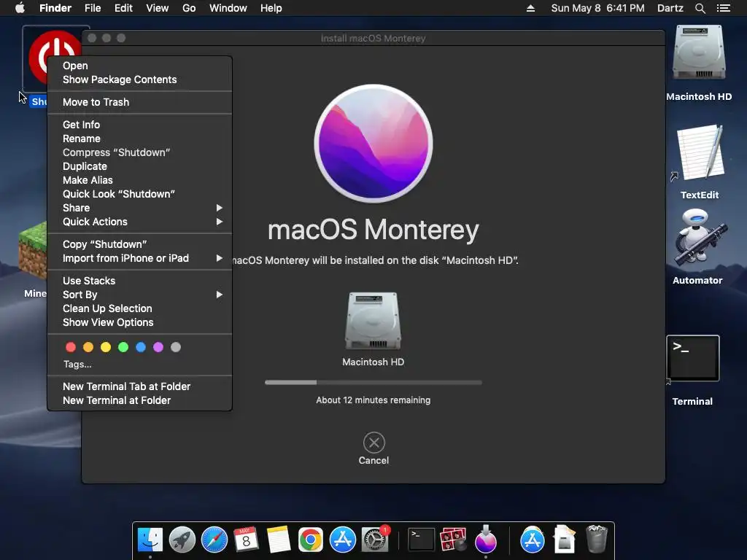Choose Get Info in context menu
Viewport: 747px width, 560px height.
(139, 125)
